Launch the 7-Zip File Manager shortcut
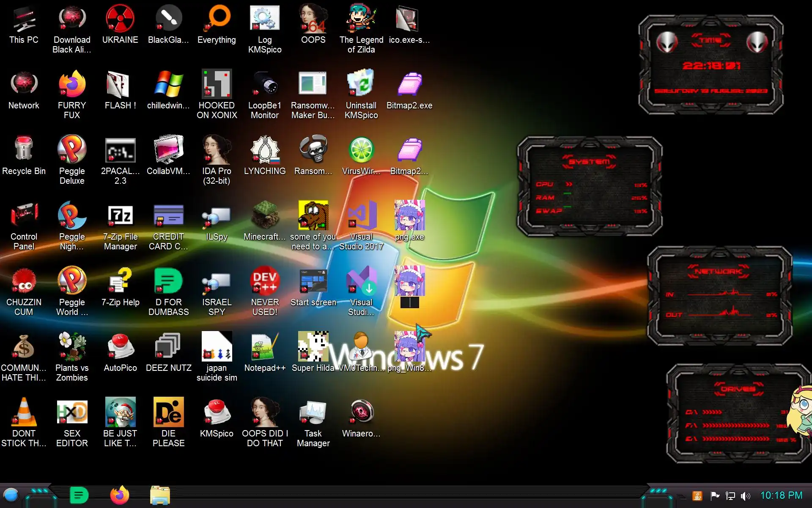This screenshot has width=812, height=508. tap(120, 215)
